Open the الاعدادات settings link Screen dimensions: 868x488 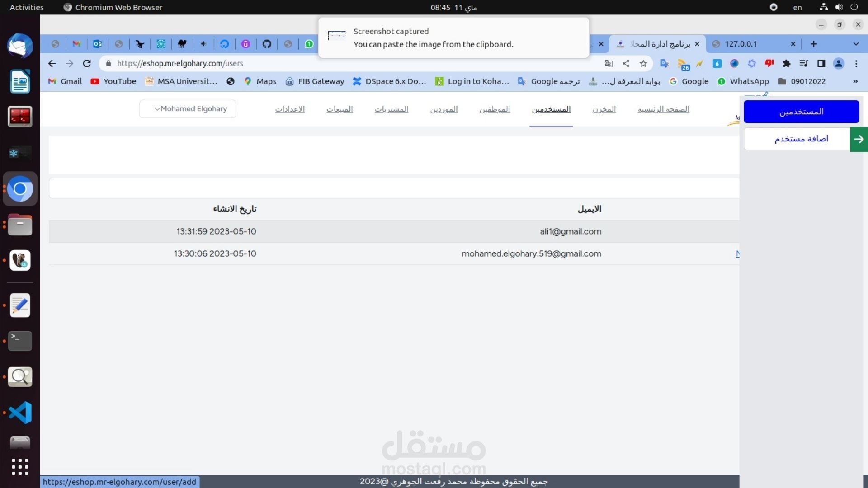(x=290, y=109)
